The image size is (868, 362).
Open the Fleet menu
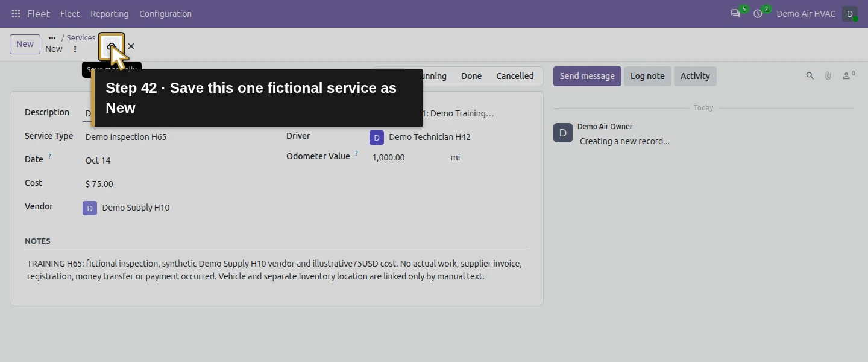pyautogui.click(x=70, y=14)
